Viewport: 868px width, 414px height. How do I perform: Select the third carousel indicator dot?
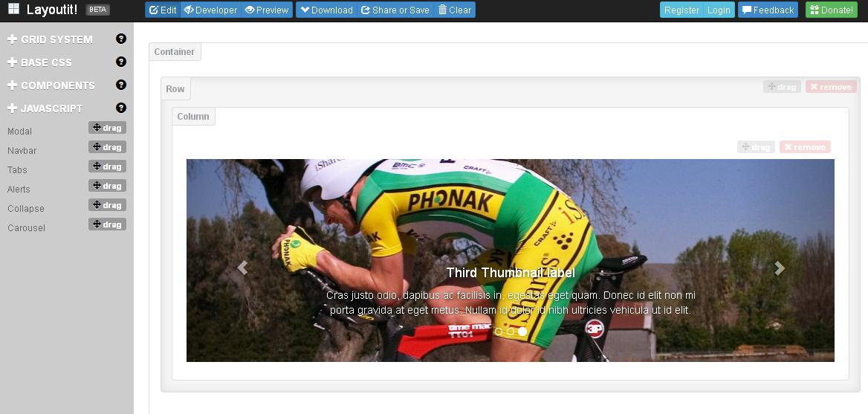(x=522, y=331)
